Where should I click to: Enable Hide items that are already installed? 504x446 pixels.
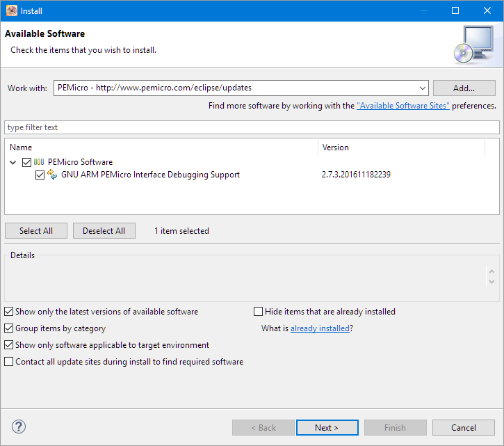point(258,312)
